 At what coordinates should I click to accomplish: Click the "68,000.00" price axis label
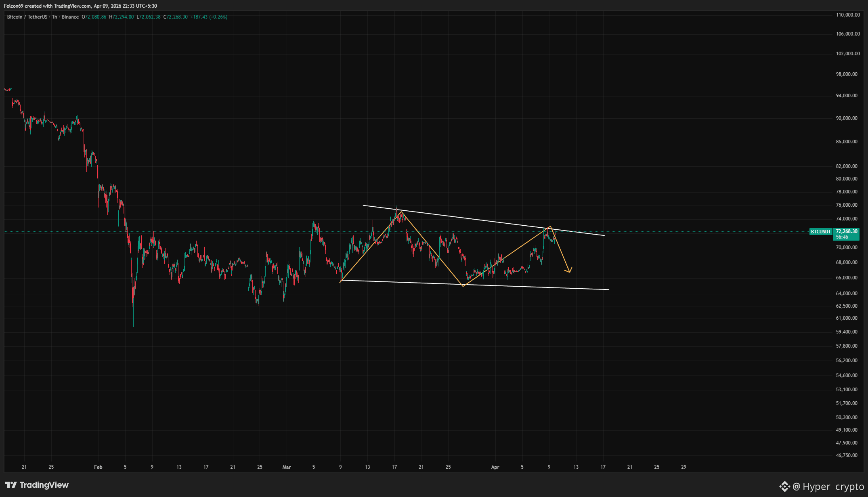pos(847,262)
